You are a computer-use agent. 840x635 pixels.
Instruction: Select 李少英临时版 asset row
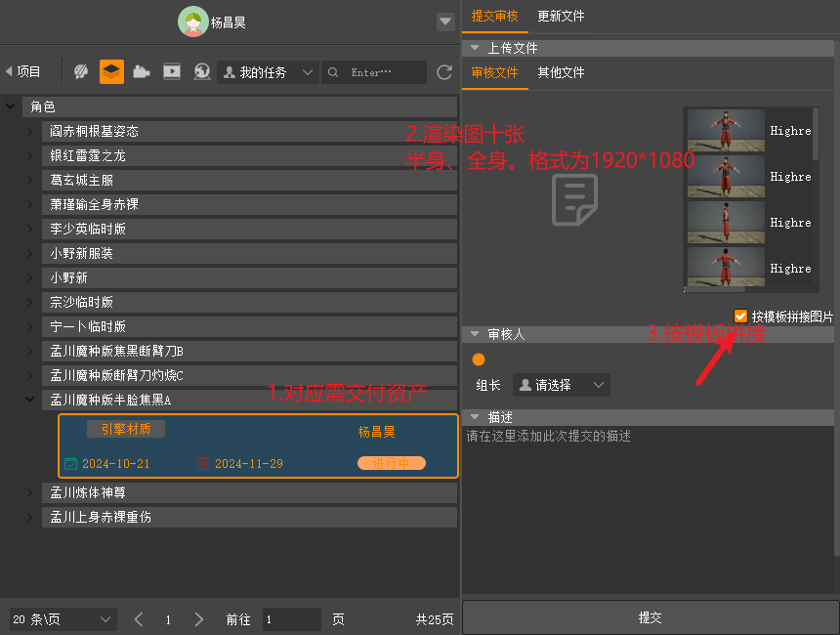[x=249, y=230]
